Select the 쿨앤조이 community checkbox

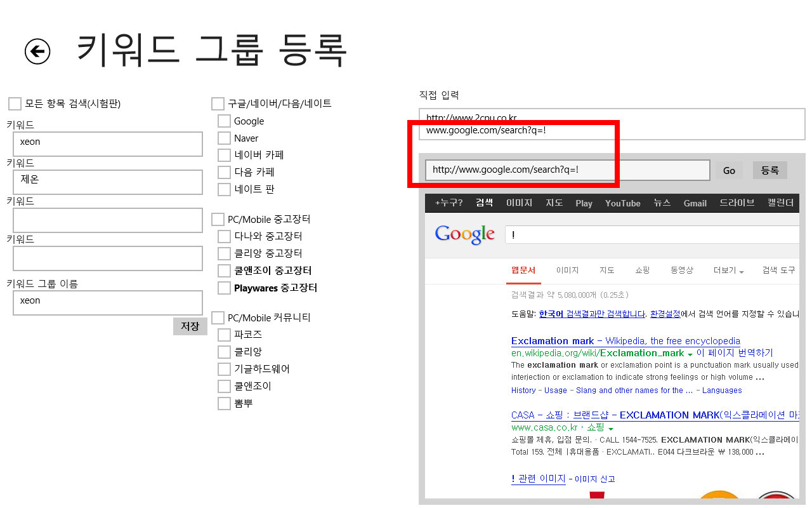click(x=224, y=386)
